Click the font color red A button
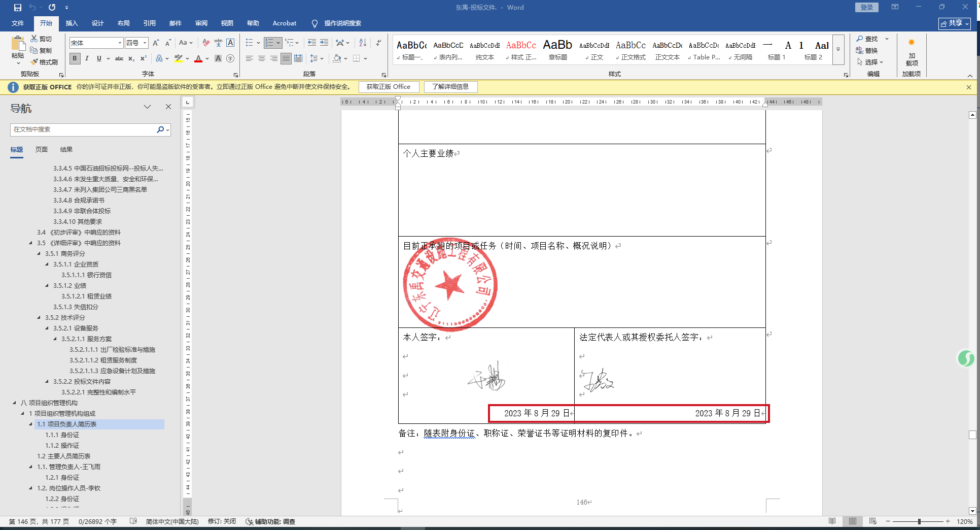The image size is (980, 530). tap(198, 58)
